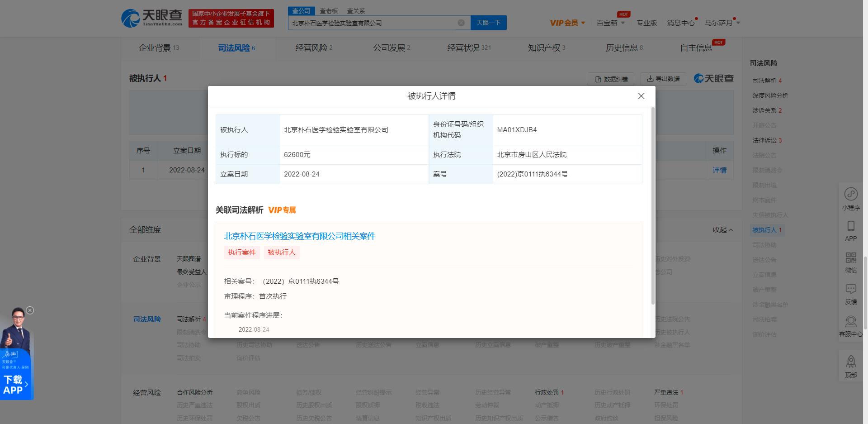Select the 查公司 search tab
The width and height of the screenshot is (868, 424).
(x=302, y=11)
